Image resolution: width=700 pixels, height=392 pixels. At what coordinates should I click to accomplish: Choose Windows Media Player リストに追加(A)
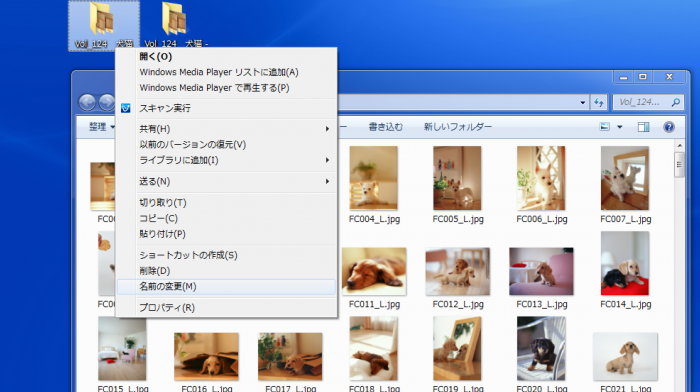coord(227,72)
